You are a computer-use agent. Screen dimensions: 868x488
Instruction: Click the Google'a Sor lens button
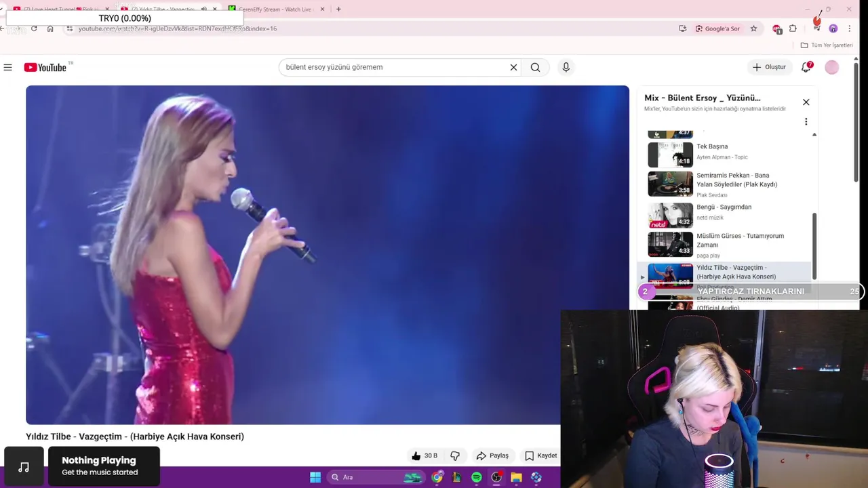click(717, 28)
